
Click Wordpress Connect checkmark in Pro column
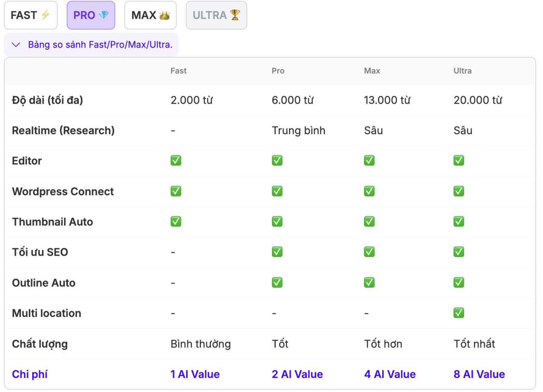(277, 191)
